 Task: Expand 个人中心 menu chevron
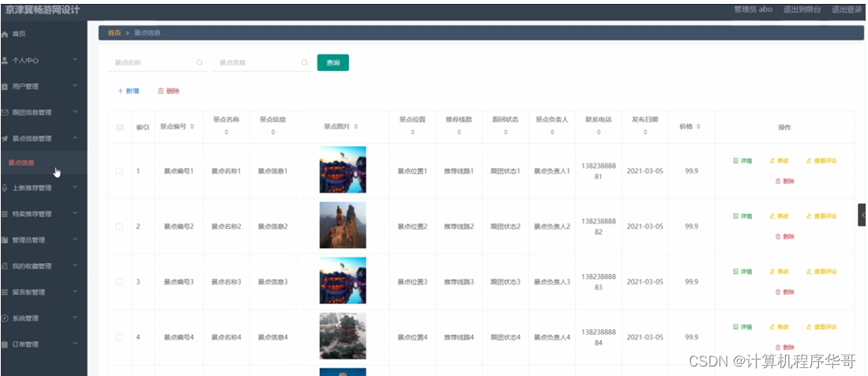[x=75, y=60]
